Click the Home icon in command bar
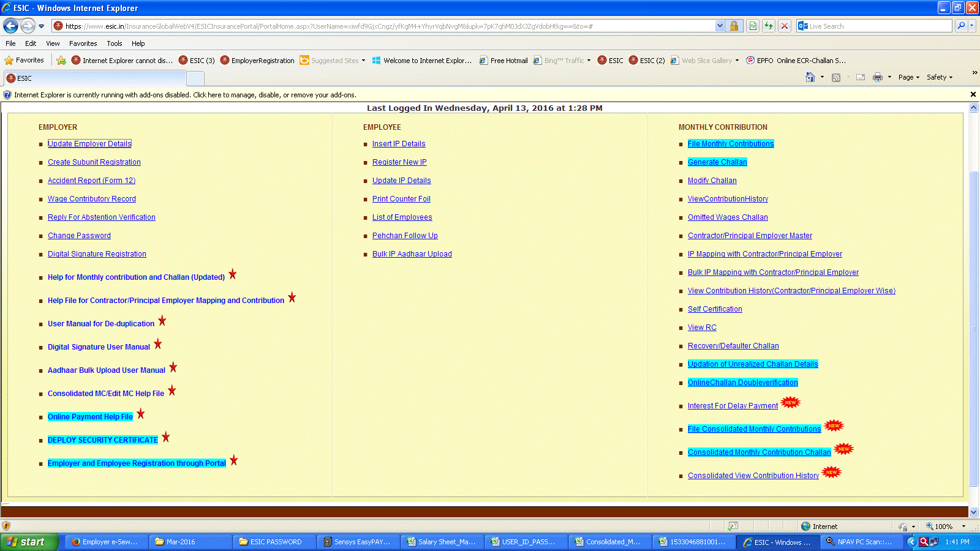The image size is (980, 551). tap(810, 77)
